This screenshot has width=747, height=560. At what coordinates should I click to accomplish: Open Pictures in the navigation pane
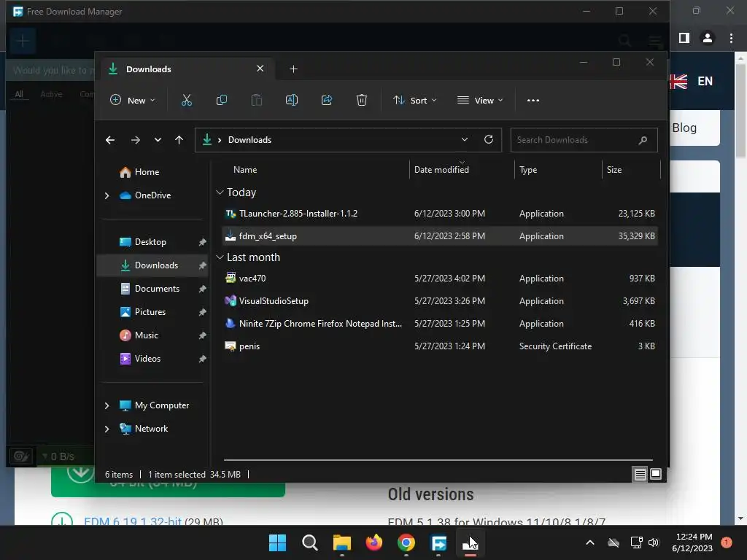150,312
